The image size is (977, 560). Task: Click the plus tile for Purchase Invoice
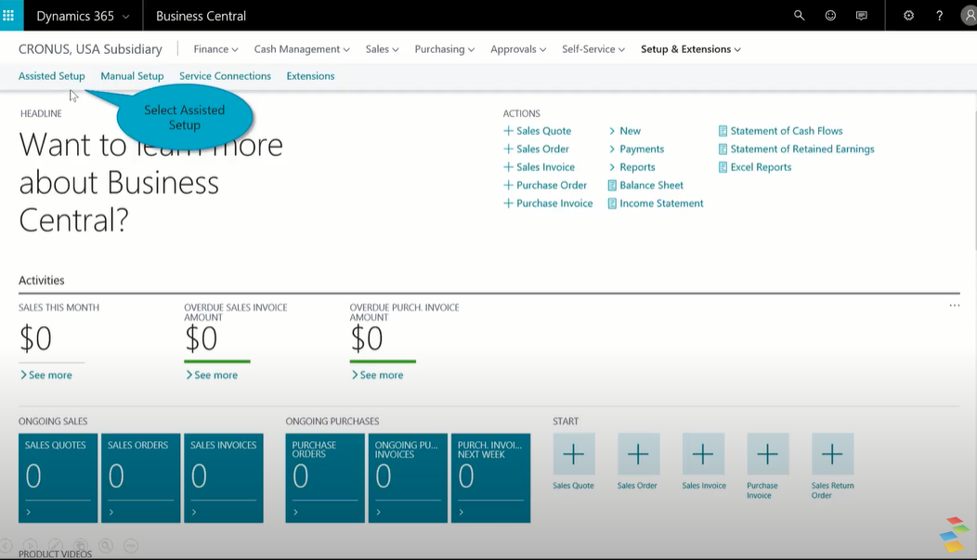768,454
